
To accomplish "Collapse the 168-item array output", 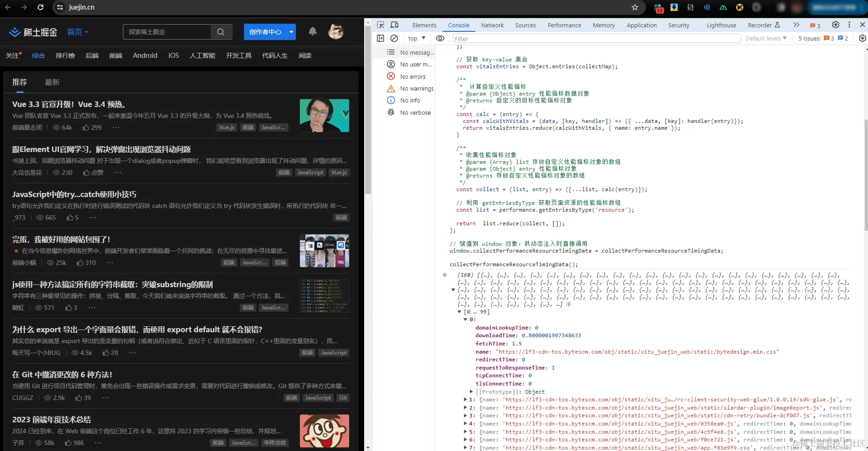I will pos(453,289).
